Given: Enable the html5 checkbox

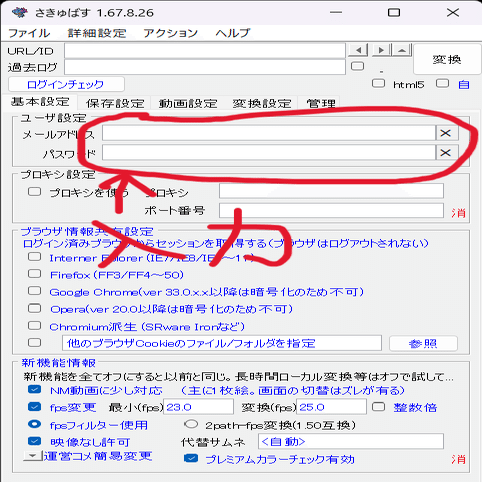Looking at the screenshot, I should [x=378, y=83].
